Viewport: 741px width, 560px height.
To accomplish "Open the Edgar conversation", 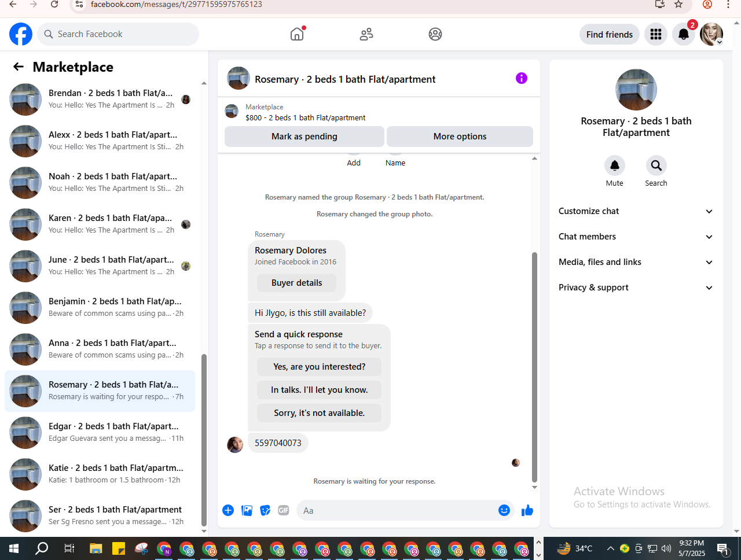I will pyautogui.click(x=100, y=432).
